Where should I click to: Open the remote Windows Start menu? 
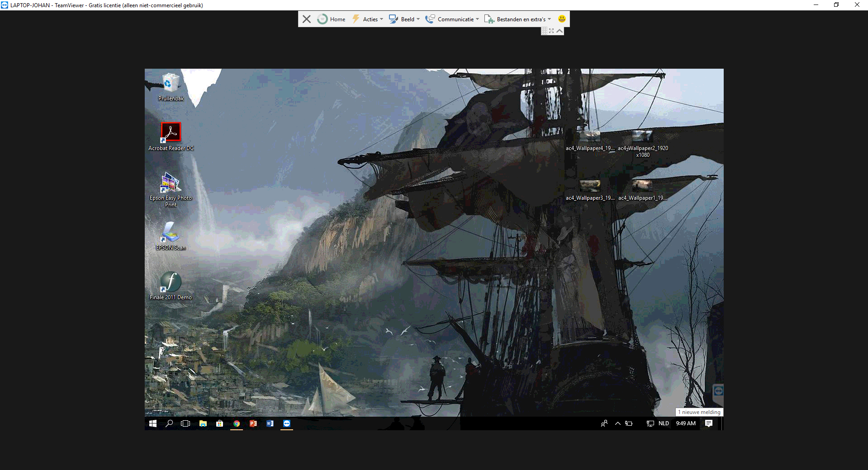click(x=153, y=423)
